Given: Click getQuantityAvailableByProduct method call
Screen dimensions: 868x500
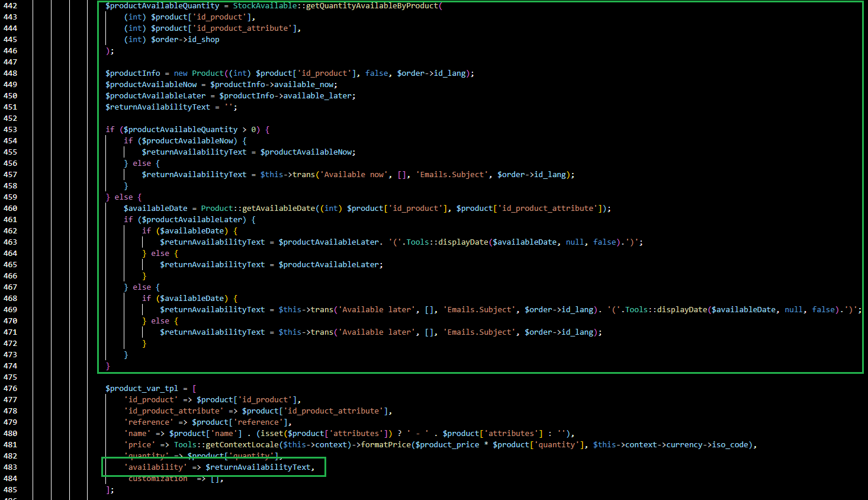Looking at the screenshot, I should tap(372, 6).
